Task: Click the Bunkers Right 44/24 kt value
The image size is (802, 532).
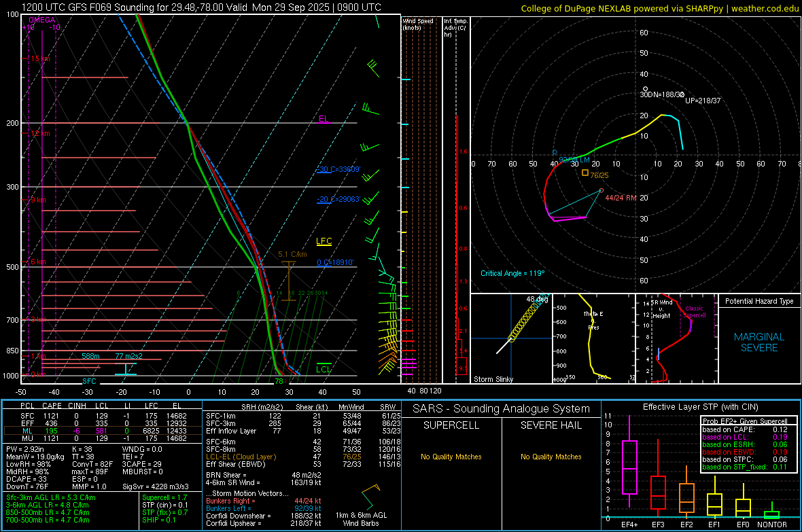Action: (x=307, y=501)
